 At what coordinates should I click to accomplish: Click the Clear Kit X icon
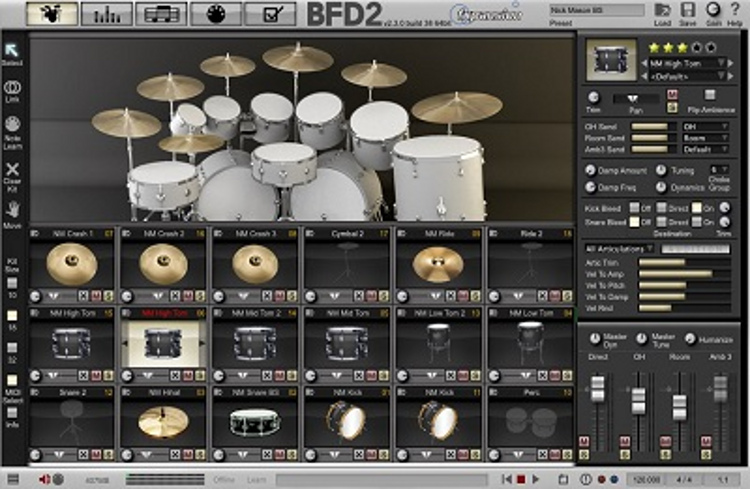[12, 169]
